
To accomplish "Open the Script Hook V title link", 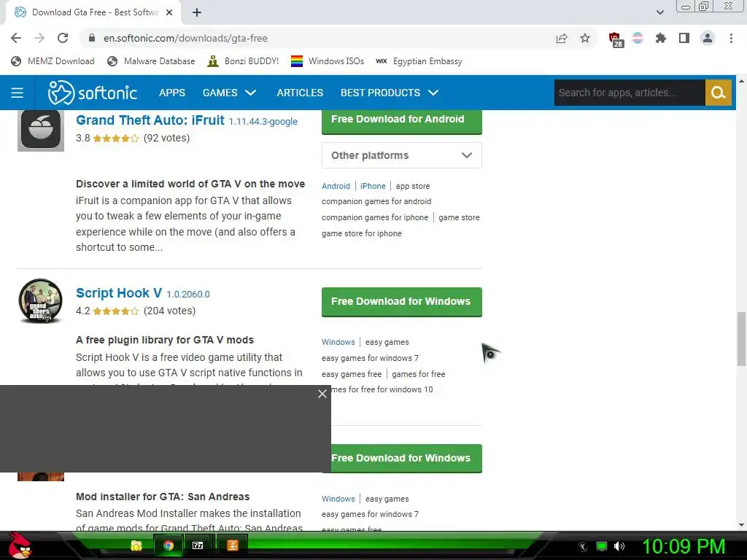I will point(119,293).
